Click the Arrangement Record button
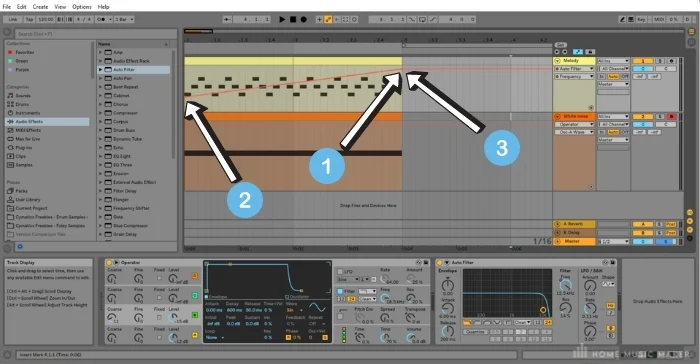This screenshot has width=700, height=364. [x=304, y=19]
